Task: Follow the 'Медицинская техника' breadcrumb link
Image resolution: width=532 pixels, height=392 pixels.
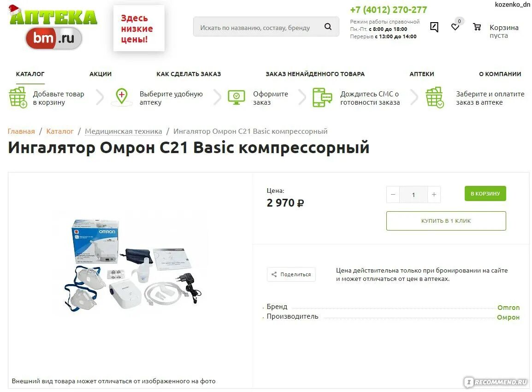Action: (124, 131)
